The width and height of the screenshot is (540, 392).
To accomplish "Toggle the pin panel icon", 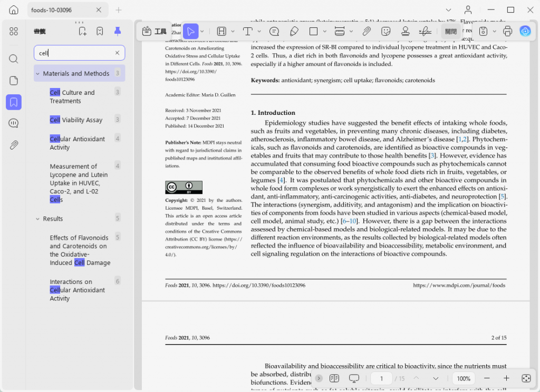I will (x=118, y=31).
